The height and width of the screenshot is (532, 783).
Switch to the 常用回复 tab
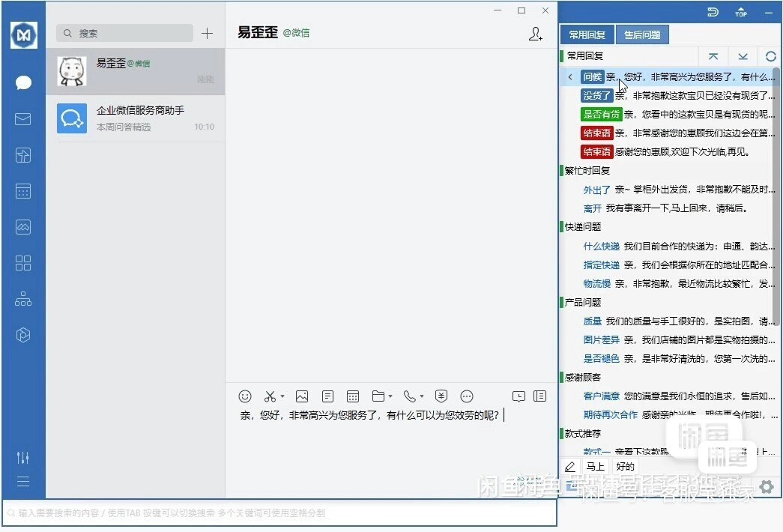point(587,35)
